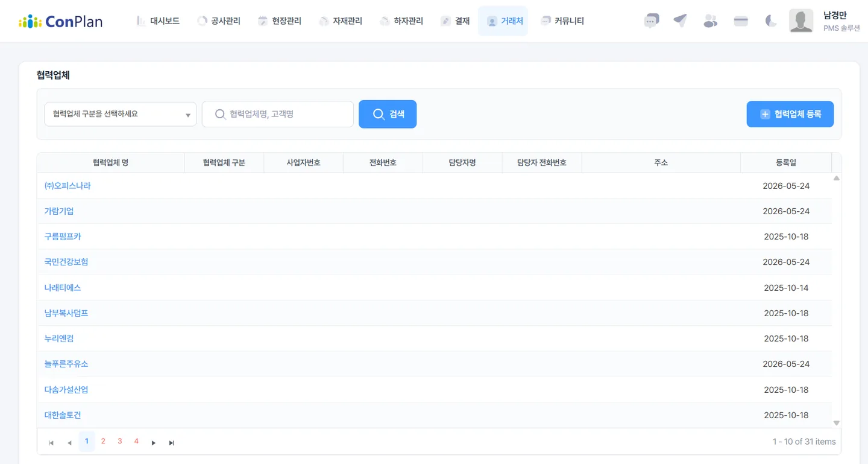Click the ConPlan logo
This screenshot has width=868, height=464.
pyautogui.click(x=60, y=22)
